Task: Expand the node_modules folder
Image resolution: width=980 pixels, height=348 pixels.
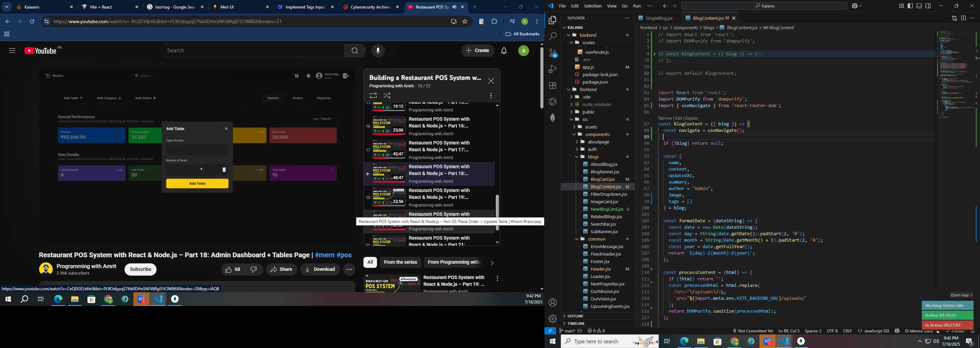Action: click(x=597, y=104)
